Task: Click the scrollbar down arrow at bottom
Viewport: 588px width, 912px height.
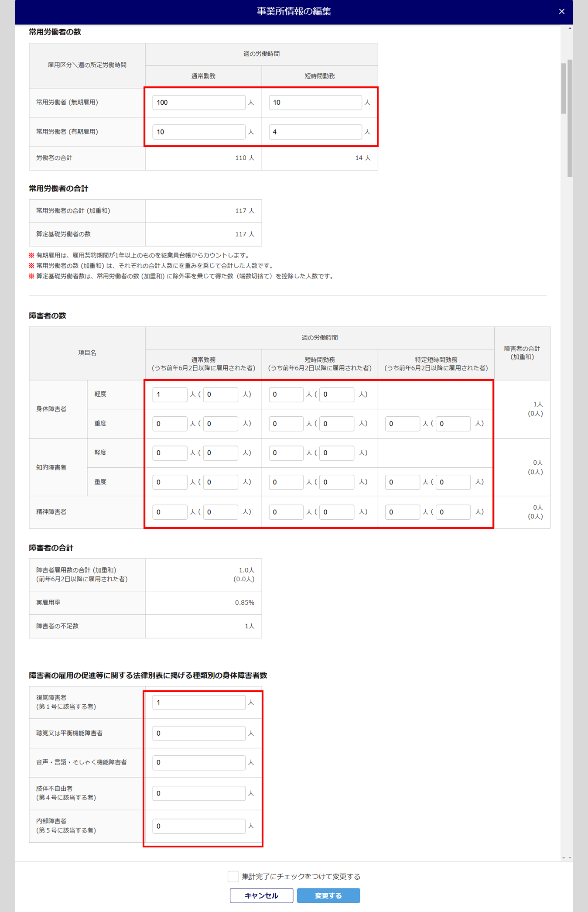Action: point(570,858)
